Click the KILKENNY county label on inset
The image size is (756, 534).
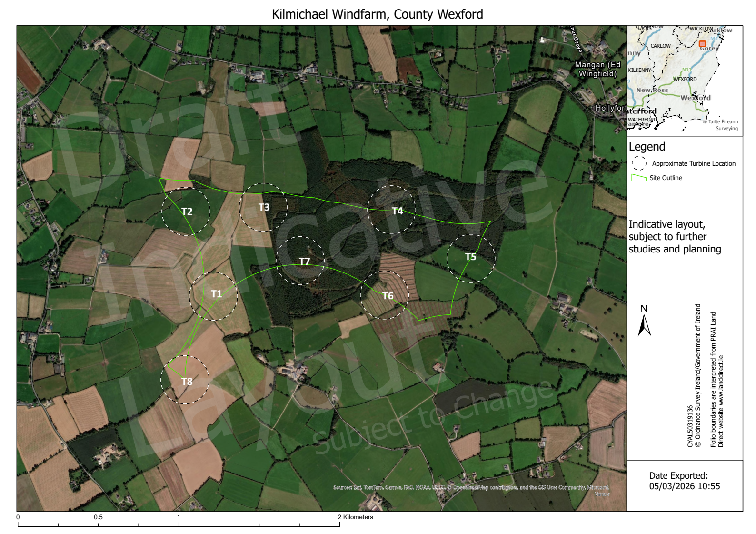pyautogui.click(x=639, y=70)
